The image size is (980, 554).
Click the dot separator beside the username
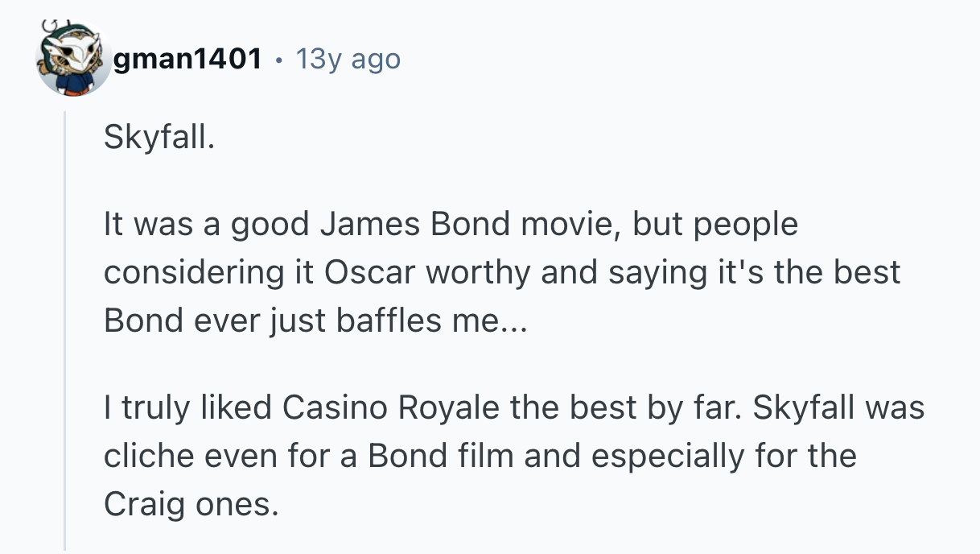tap(278, 60)
